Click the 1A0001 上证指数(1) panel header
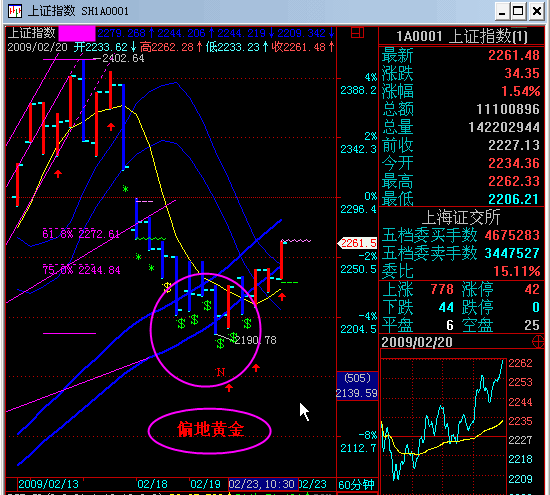The width and height of the screenshot is (550, 495). click(462, 36)
